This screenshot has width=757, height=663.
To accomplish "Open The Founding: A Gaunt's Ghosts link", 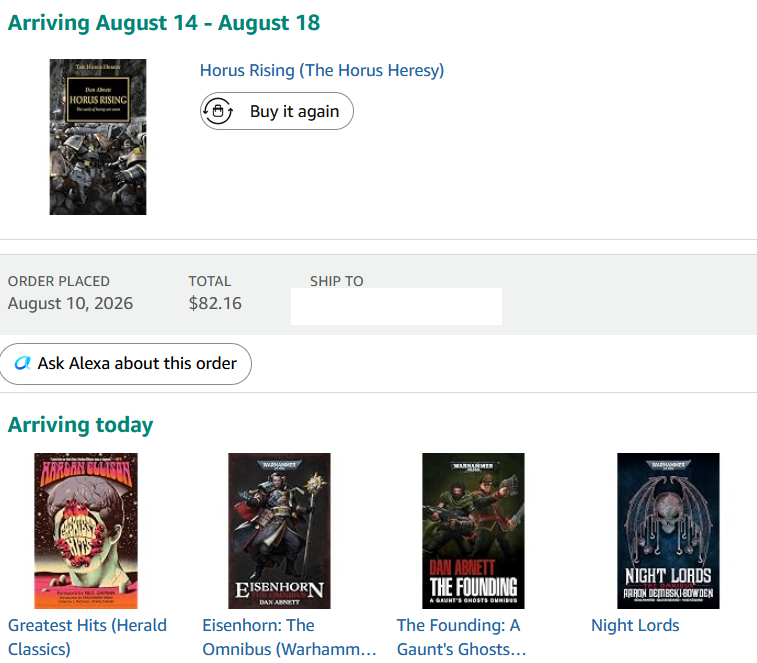I will (461, 637).
